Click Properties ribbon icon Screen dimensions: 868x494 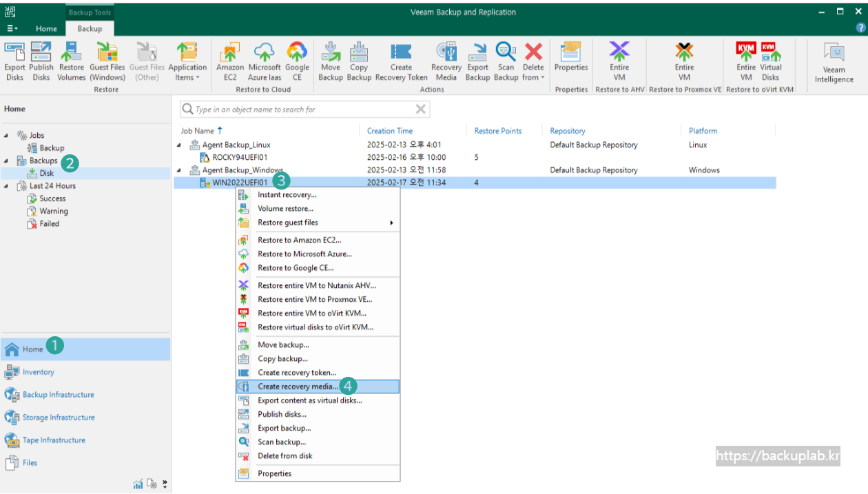pyautogui.click(x=571, y=56)
